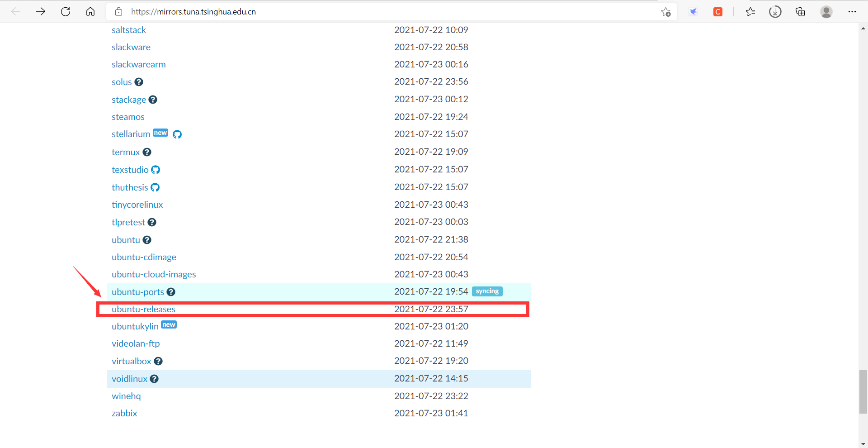
Task: Click the new badge beside ubuntukylin
Action: [169, 324]
